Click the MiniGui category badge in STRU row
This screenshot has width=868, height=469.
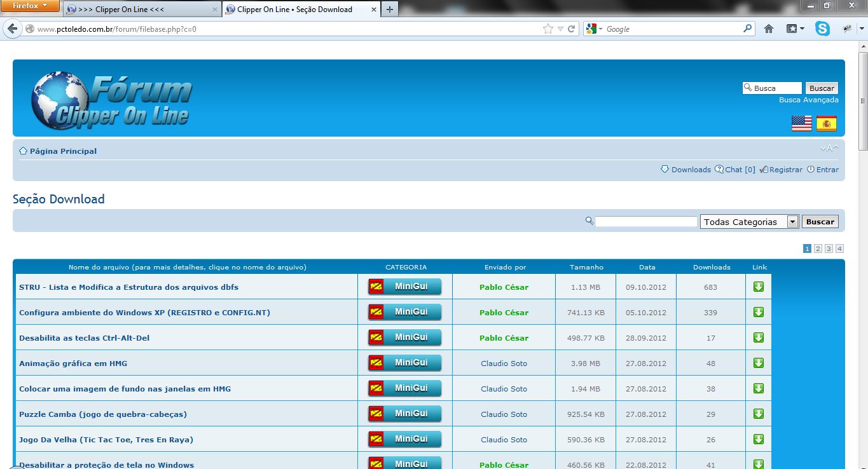[405, 287]
